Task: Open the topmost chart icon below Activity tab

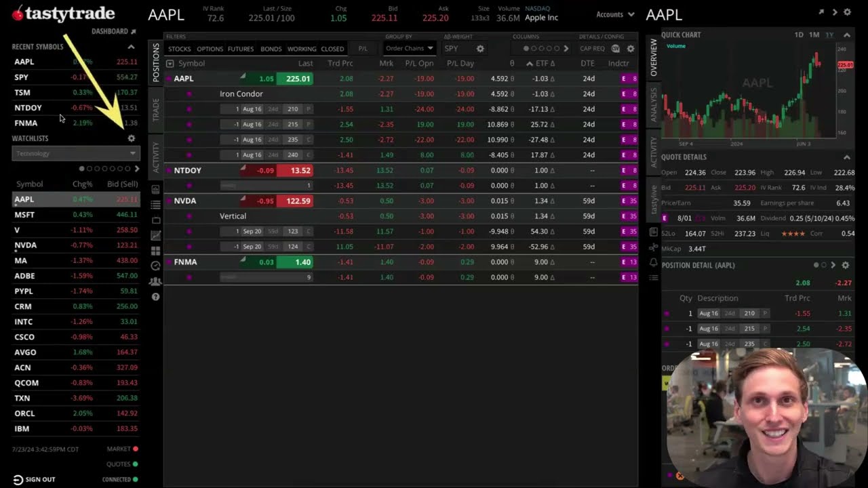Action: point(155,189)
